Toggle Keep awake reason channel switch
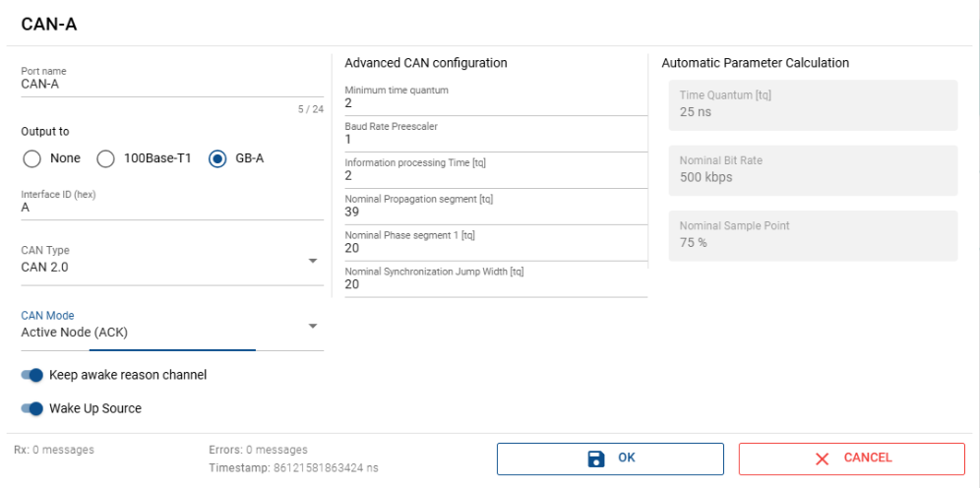This screenshot has height=488, width=980. [x=31, y=375]
